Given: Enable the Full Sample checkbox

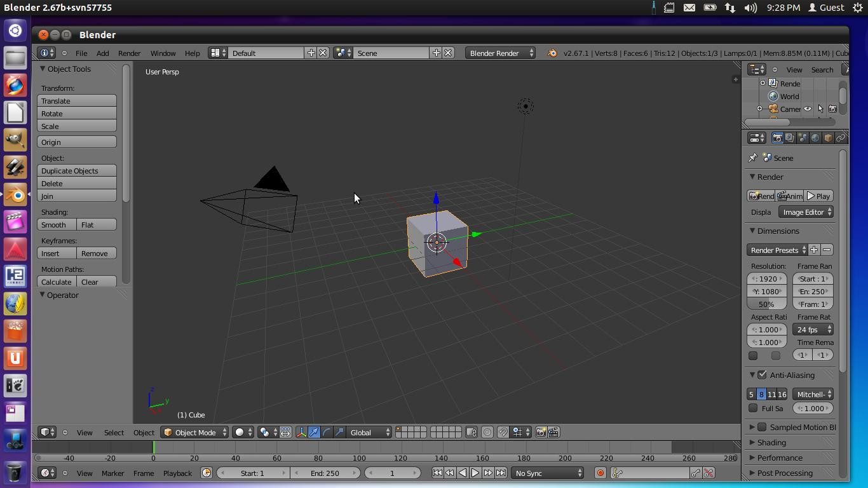Looking at the screenshot, I should 753,408.
